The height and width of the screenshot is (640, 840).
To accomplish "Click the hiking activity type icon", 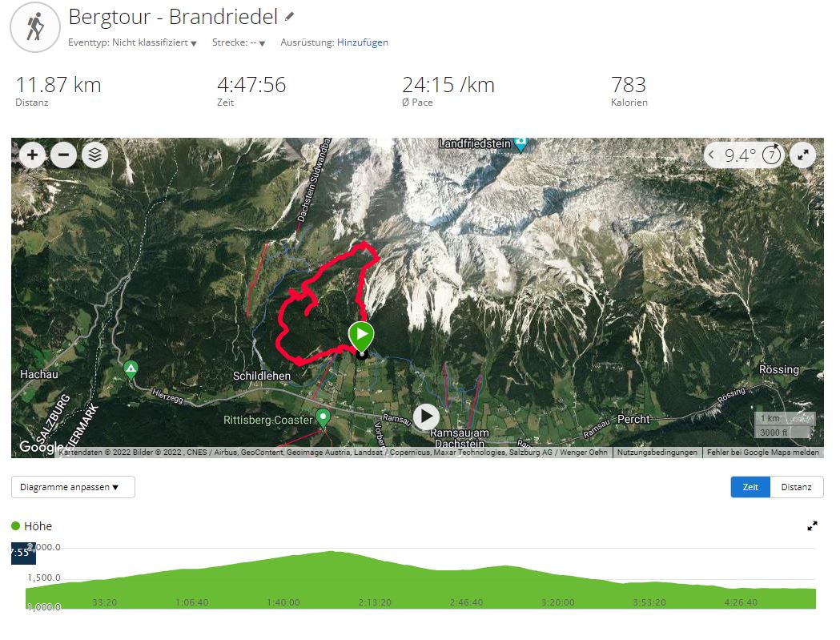I will click(x=35, y=26).
